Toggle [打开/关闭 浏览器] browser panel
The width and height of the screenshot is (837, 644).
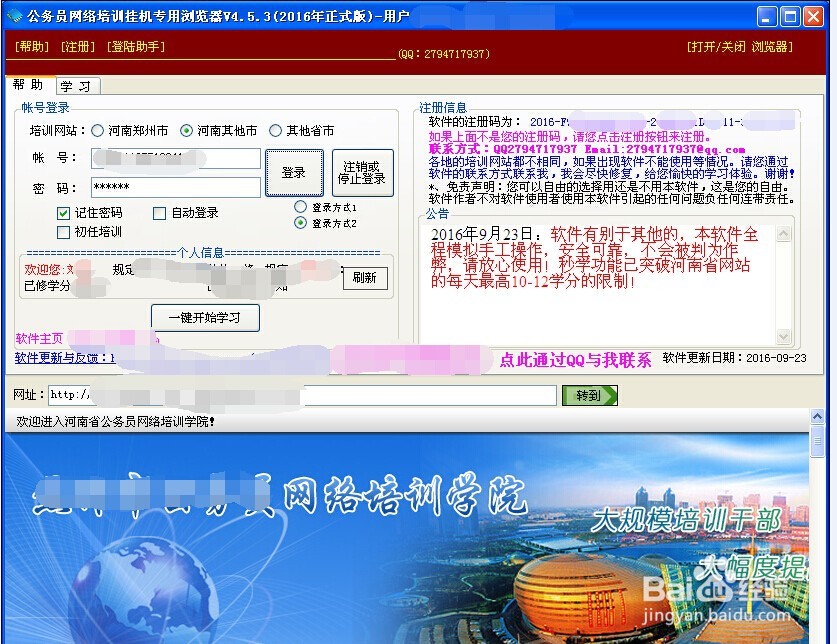(739, 46)
